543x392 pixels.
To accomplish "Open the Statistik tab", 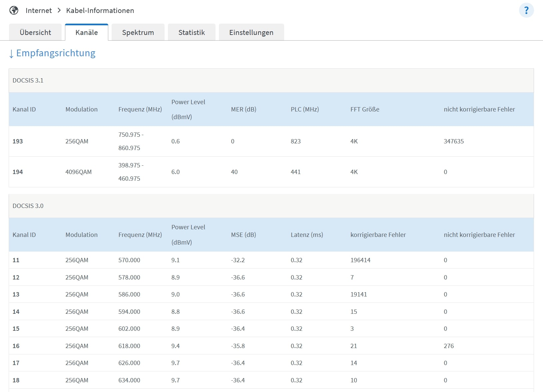I will point(192,32).
